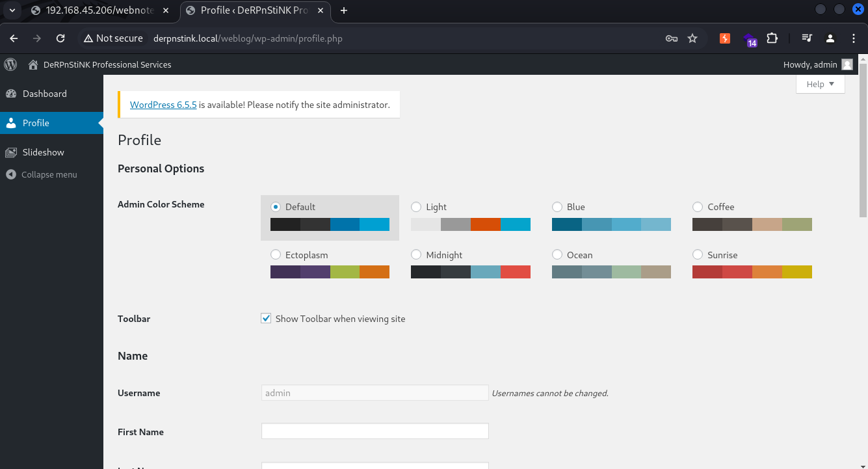The width and height of the screenshot is (868, 469).
Task: Click the Slideshow images icon in the sidebar
Action: click(x=10, y=152)
